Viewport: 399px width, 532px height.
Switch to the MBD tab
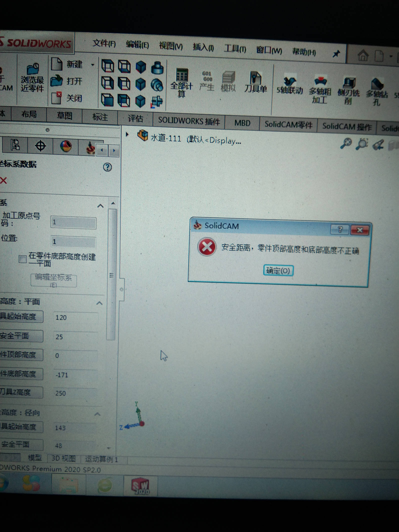point(242,123)
